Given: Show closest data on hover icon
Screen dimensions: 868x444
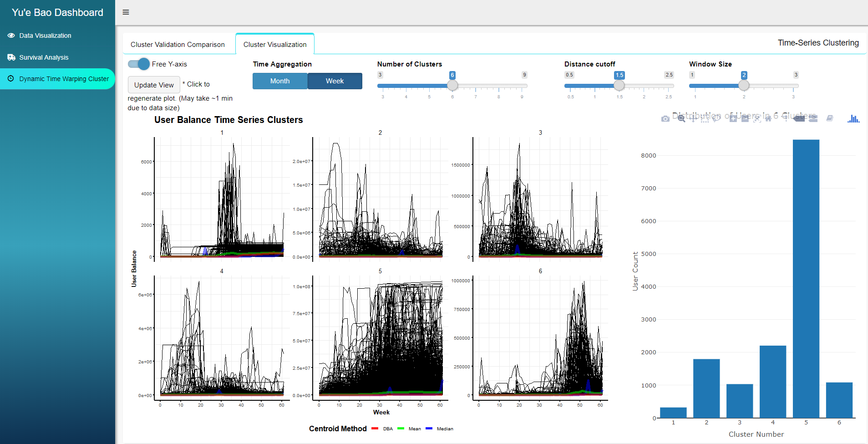Looking at the screenshot, I should tap(799, 118).
